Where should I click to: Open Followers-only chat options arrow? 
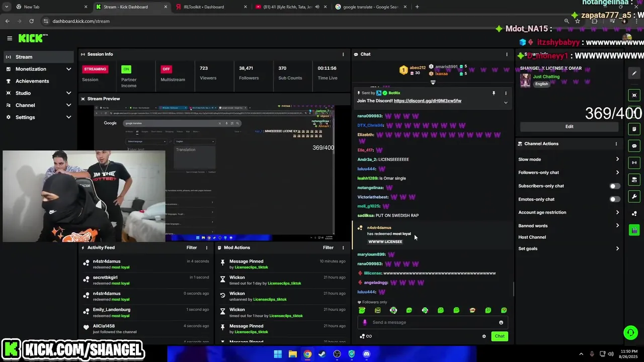click(x=617, y=172)
